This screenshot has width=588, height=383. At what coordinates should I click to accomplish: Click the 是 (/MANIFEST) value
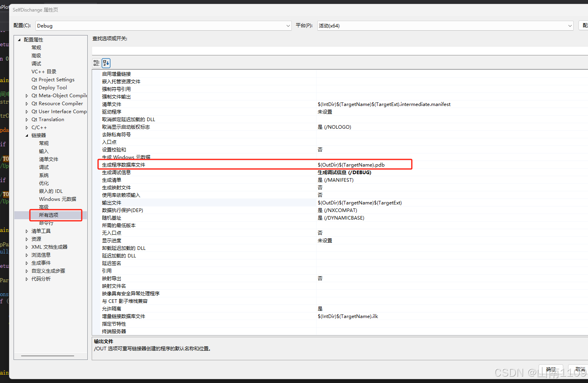(335, 180)
